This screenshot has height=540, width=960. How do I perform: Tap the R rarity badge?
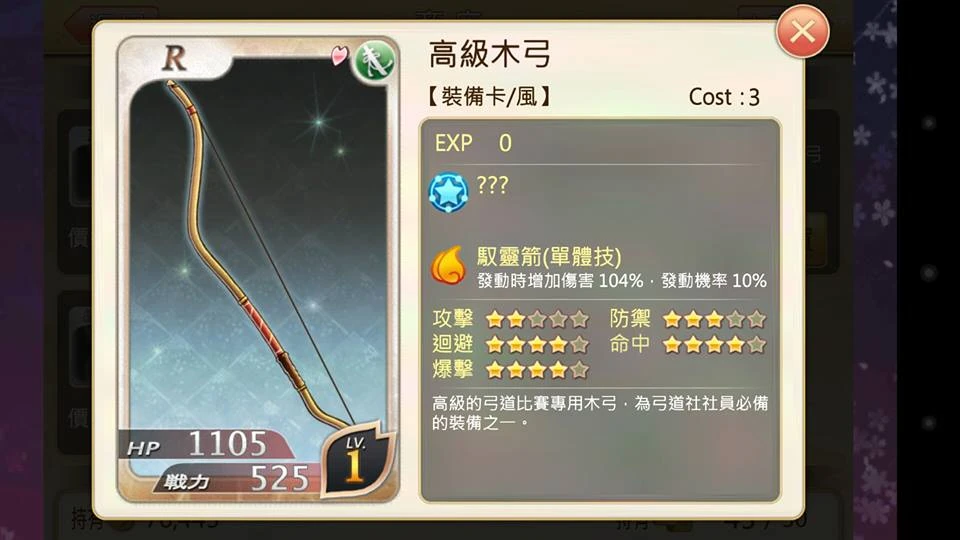coord(175,58)
